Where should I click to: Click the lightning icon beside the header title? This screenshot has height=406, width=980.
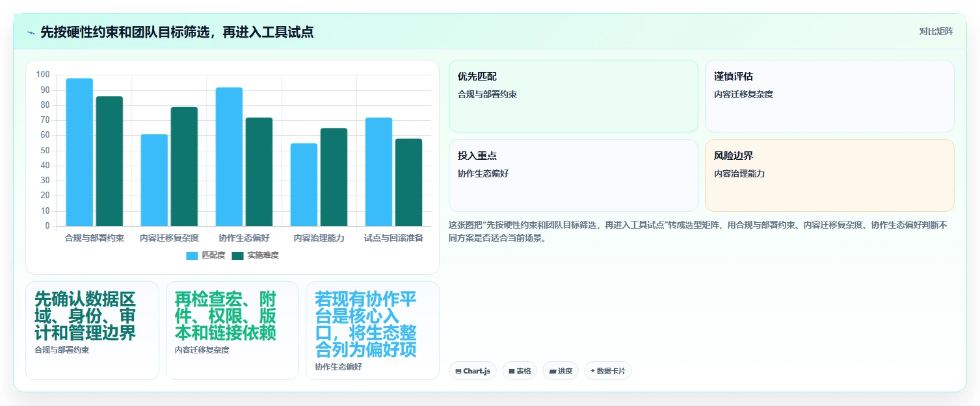[31, 32]
